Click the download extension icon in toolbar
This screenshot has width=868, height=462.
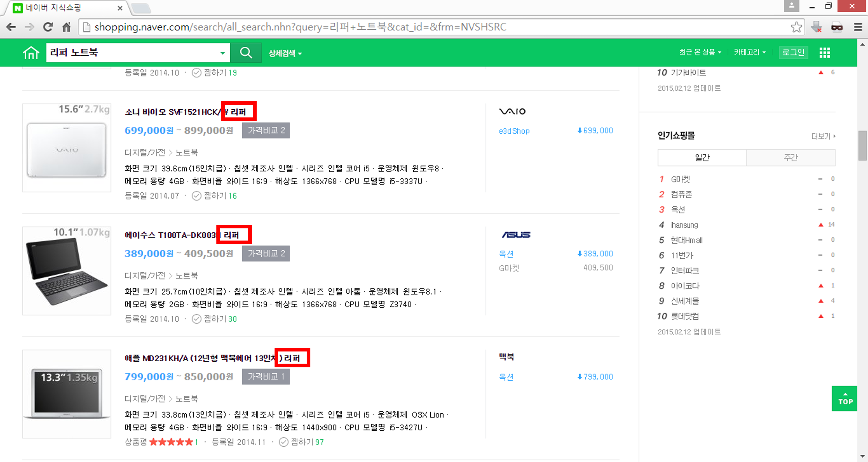click(816, 27)
